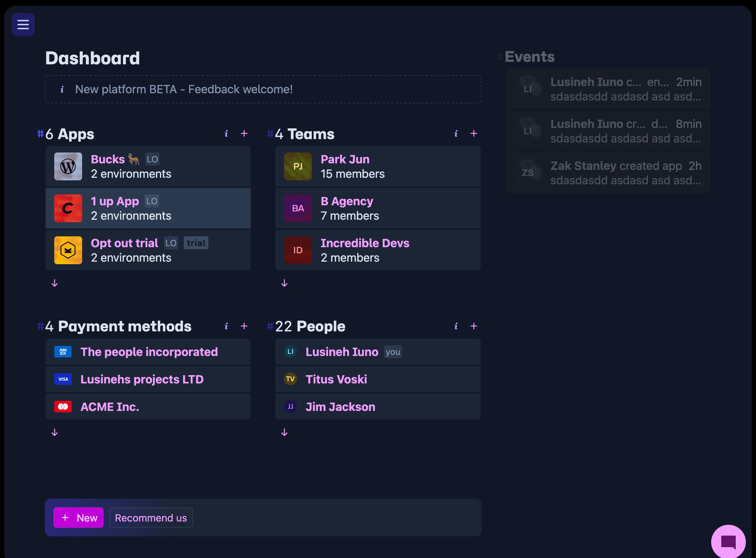Click the info icon beside Apps heading
Screen dimensions: 756x558
(226, 134)
